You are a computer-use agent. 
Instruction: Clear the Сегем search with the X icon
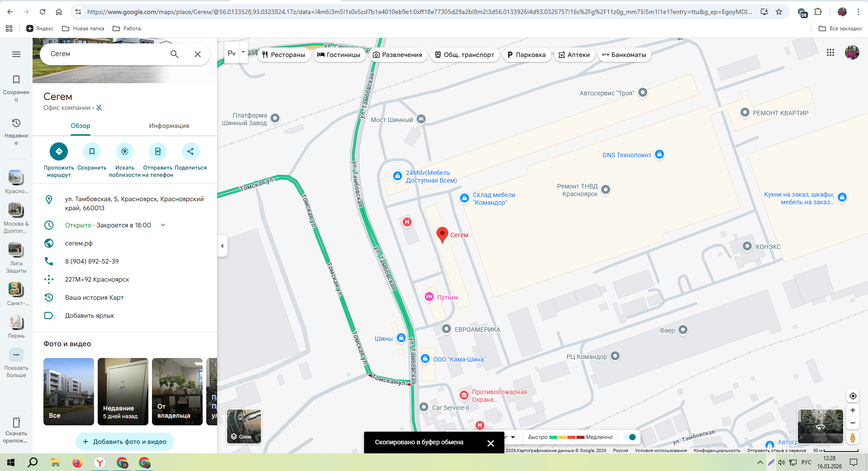click(198, 54)
